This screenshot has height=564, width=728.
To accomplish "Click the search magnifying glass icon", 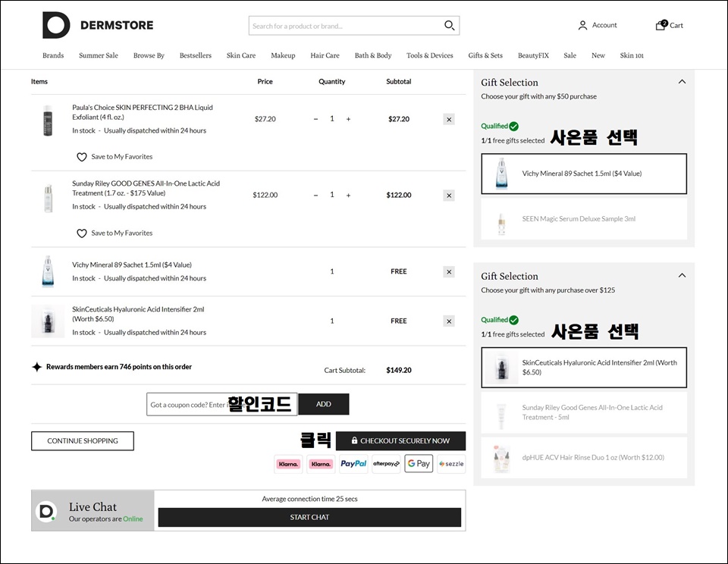I will click(449, 26).
